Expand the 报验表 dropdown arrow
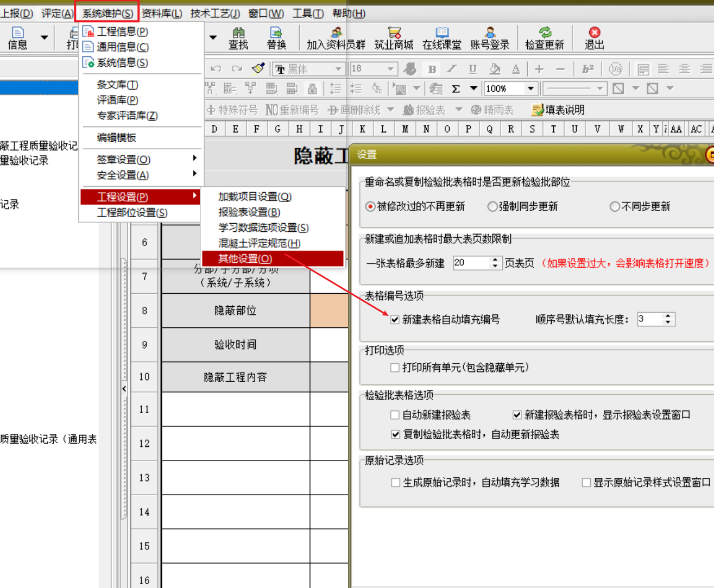 coord(459,110)
